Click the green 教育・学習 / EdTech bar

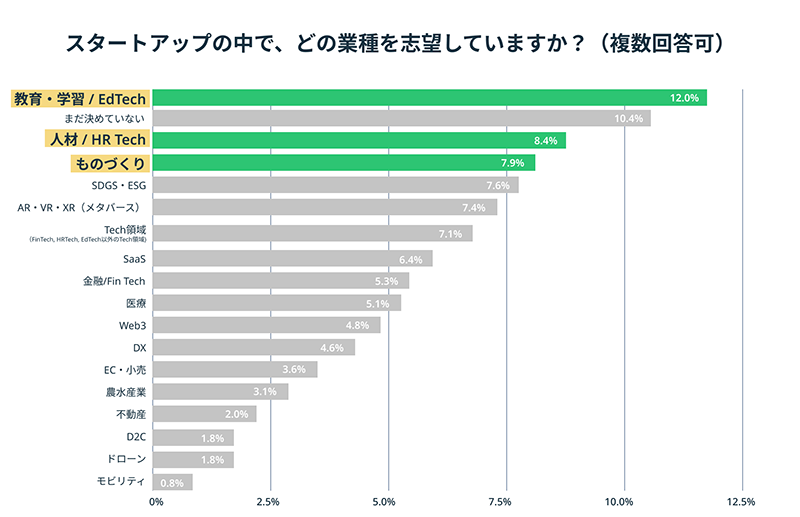point(430,97)
